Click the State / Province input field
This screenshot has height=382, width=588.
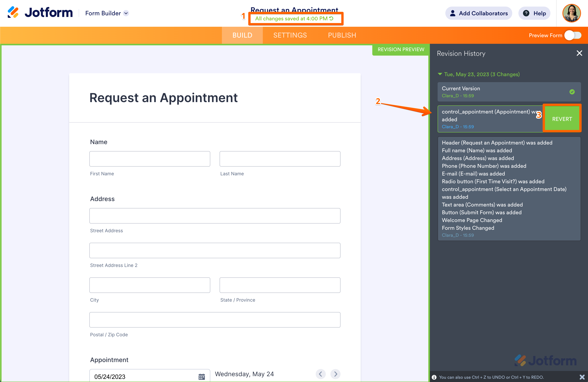coord(280,285)
